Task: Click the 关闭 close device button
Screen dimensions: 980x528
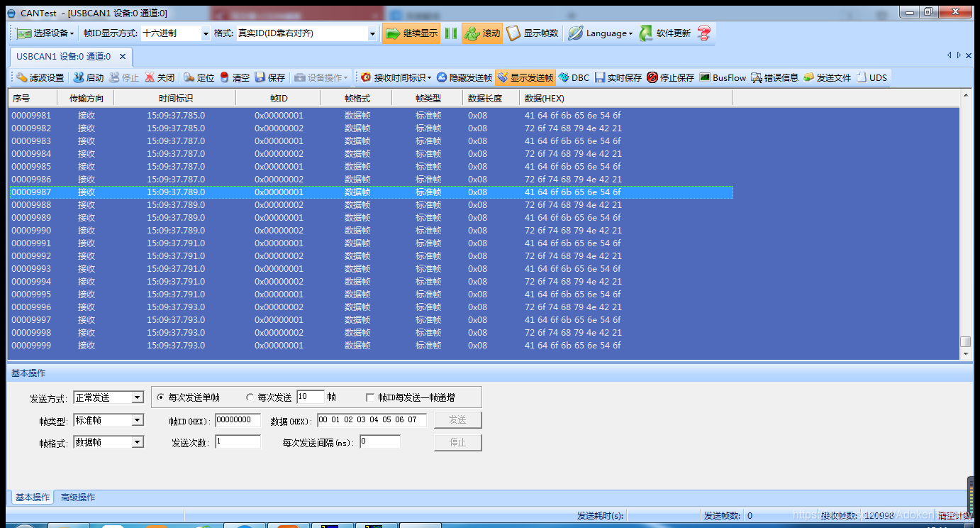Action: tap(160, 77)
